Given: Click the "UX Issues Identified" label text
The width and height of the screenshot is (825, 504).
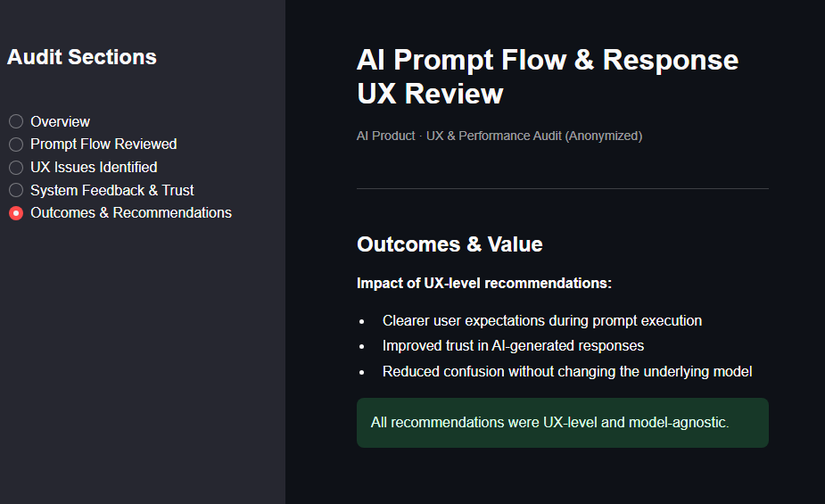Looking at the screenshot, I should (94, 168).
